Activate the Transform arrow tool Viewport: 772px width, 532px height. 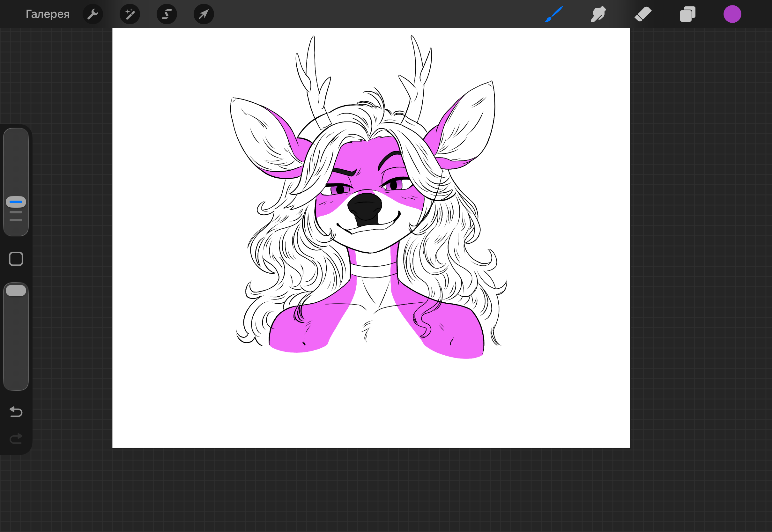click(204, 14)
